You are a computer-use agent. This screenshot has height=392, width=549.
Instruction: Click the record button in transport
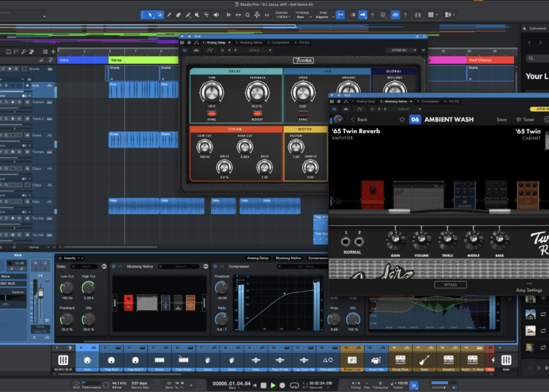click(283, 385)
